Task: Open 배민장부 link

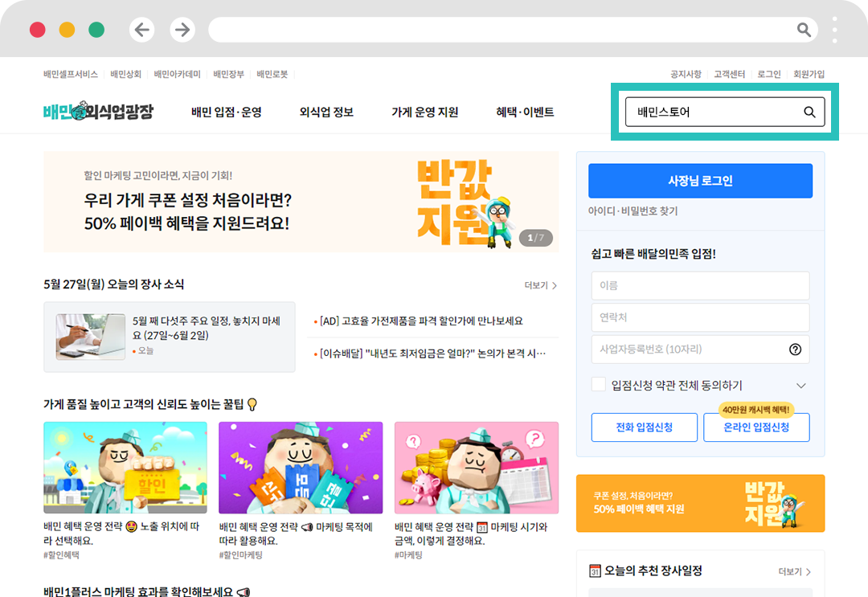Action: coord(228,74)
